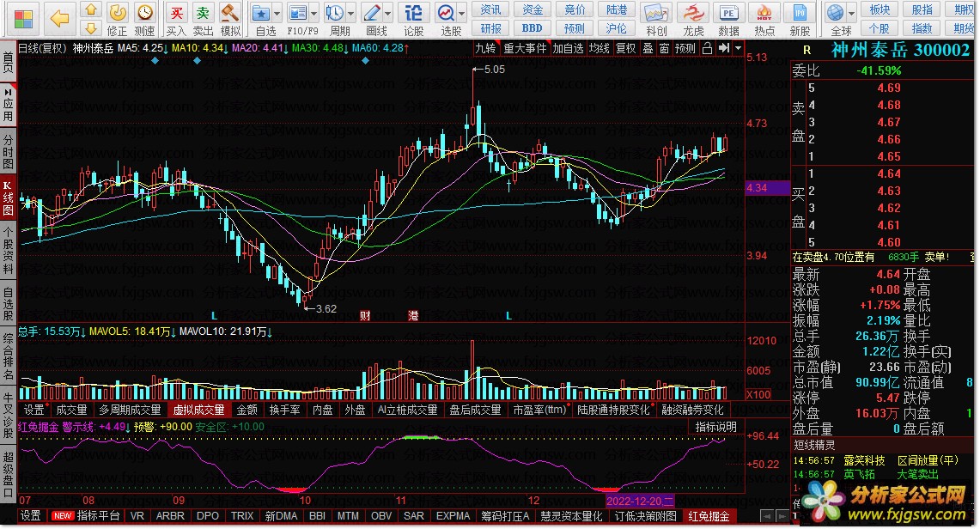The height and width of the screenshot is (529, 980).
Task: Select the 筹码打压A indicator tab
Action: 504,516
